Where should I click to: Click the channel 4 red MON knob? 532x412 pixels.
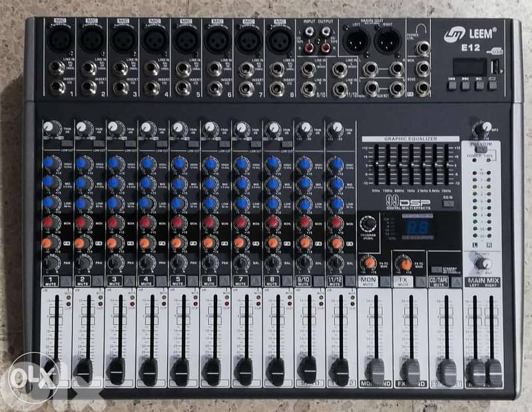pos(146,223)
